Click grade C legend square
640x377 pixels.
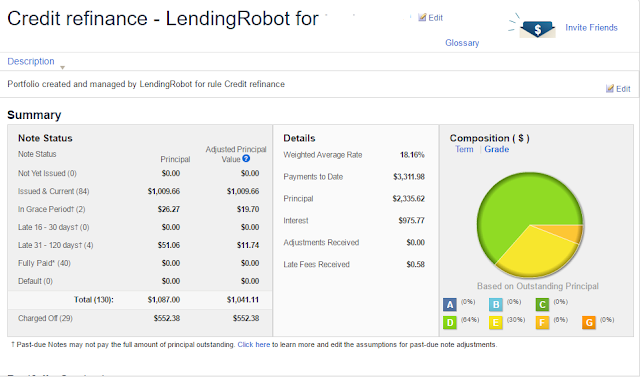point(542,305)
